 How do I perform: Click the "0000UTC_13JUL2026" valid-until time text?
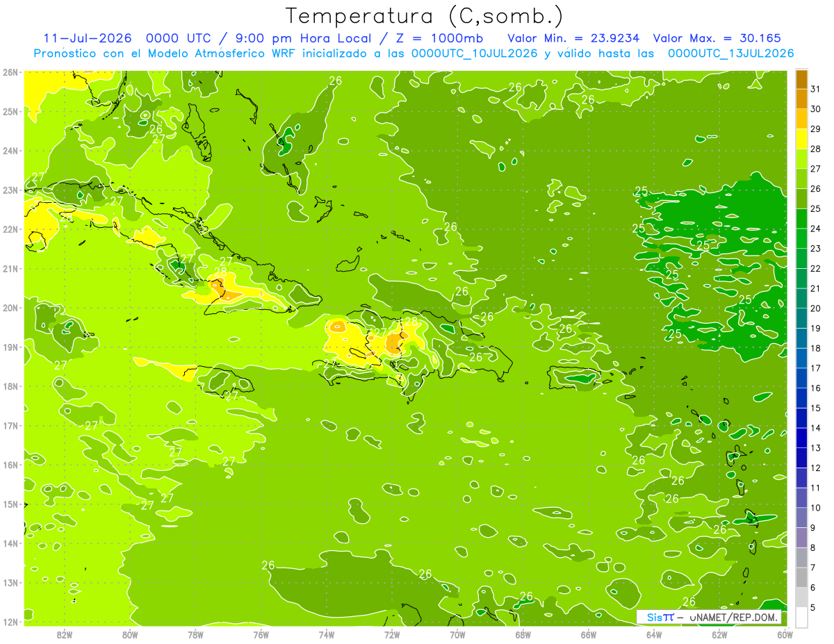click(730, 53)
